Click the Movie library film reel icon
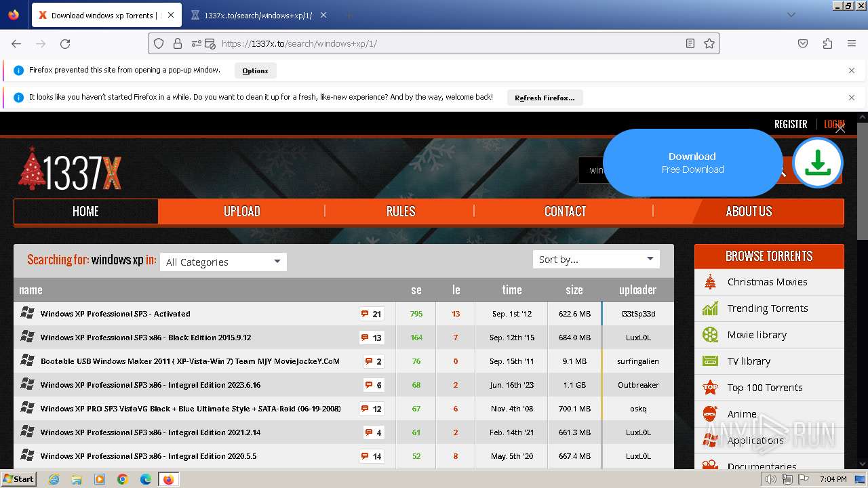This screenshot has height=488, width=868. pos(710,335)
